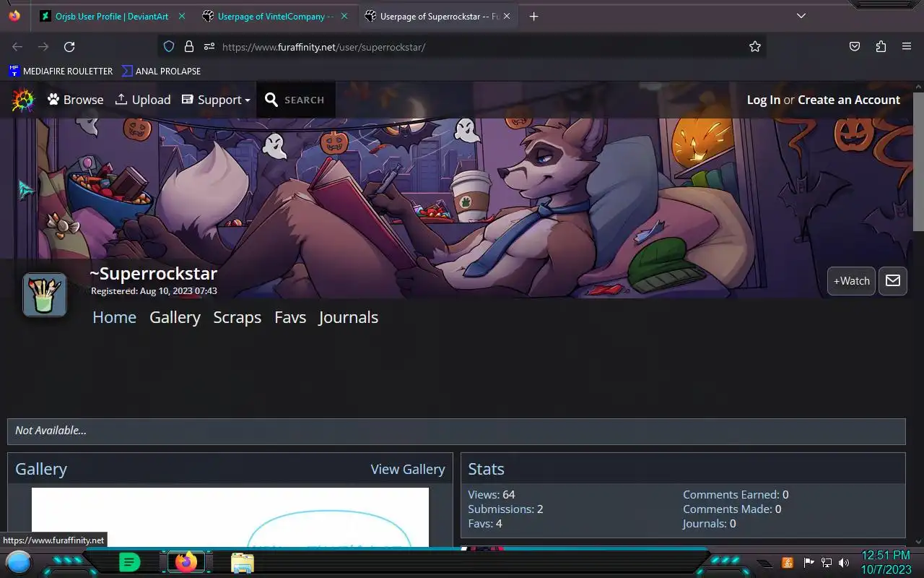Open the gallery submission thumbnail
924x578 pixels.
(230, 517)
